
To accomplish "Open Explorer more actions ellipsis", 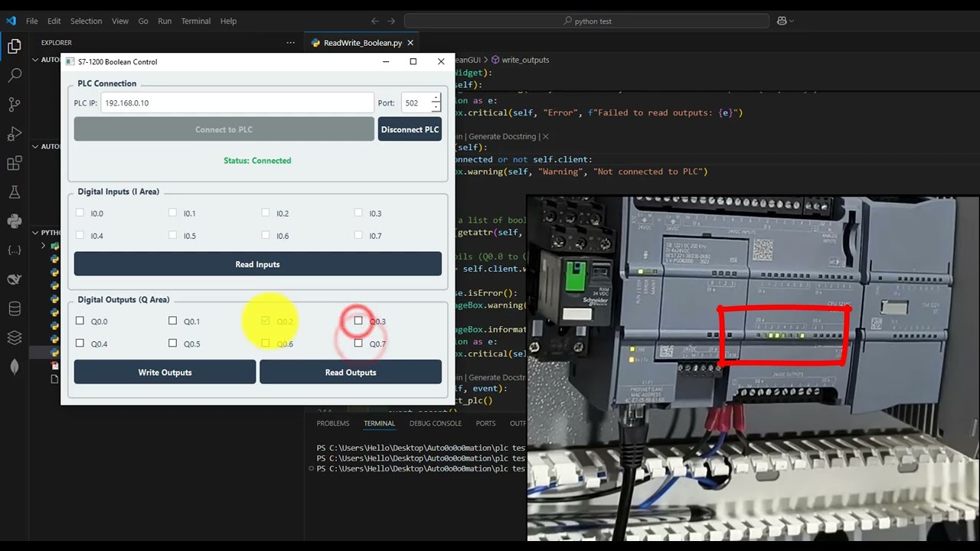I will click(x=290, y=43).
